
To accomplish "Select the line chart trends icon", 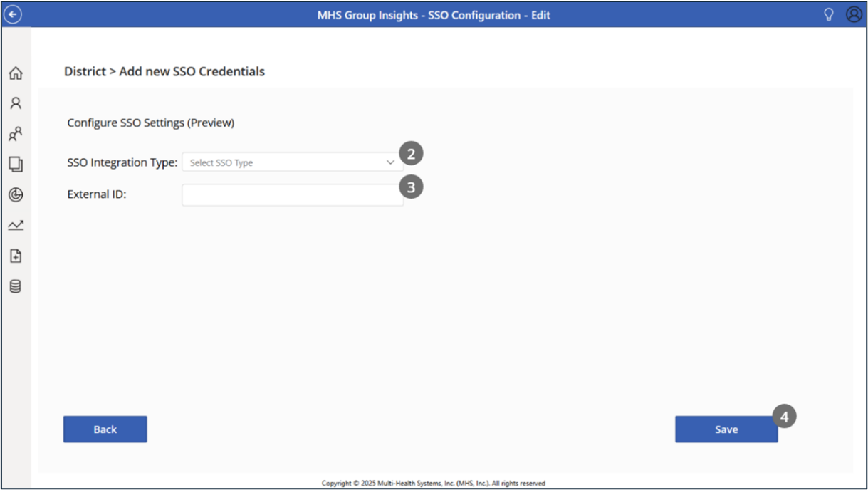I will click(15, 225).
